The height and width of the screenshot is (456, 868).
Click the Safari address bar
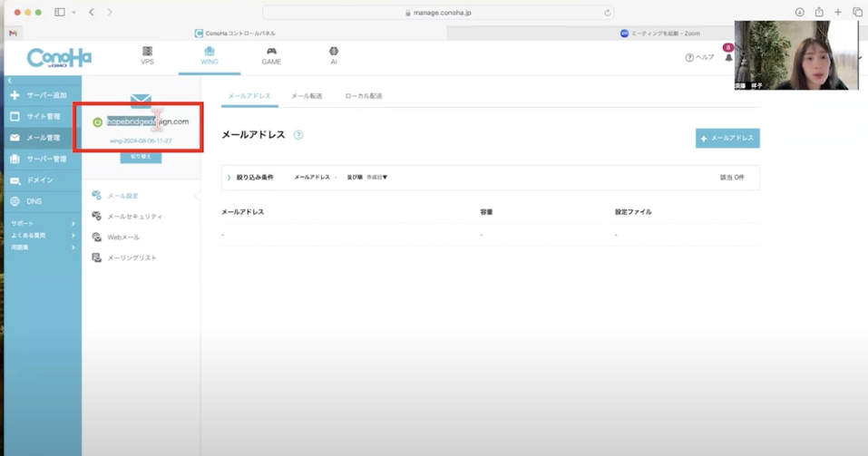[438, 13]
